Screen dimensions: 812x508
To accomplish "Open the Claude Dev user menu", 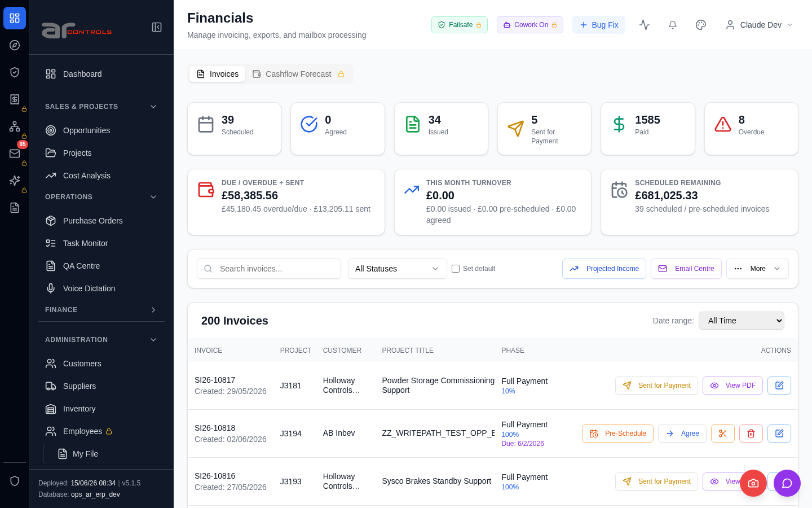I will click(x=760, y=25).
